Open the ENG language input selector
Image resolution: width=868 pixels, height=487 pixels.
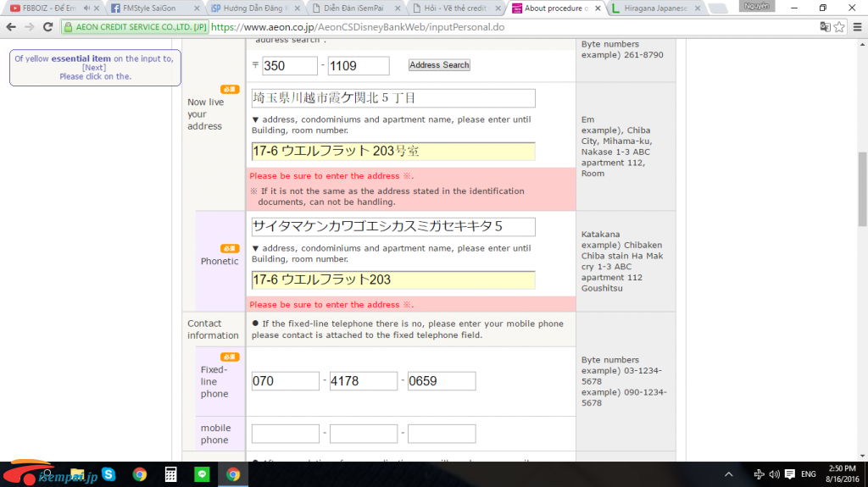pyautogui.click(x=809, y=474)
